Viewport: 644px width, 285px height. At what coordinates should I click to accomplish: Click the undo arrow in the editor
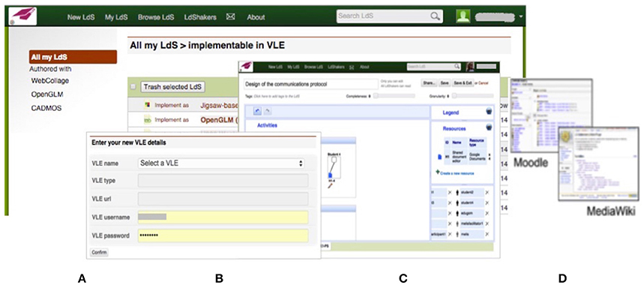click(257, 112)
